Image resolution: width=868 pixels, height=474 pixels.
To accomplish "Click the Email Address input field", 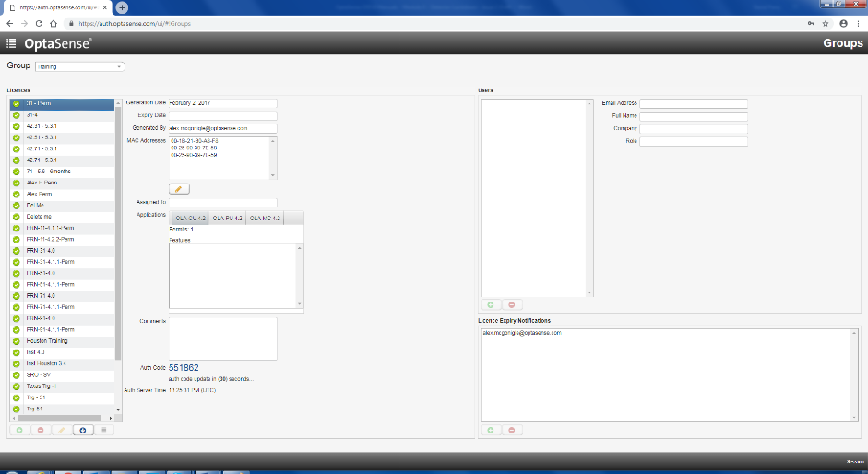I will click(693, 103).
